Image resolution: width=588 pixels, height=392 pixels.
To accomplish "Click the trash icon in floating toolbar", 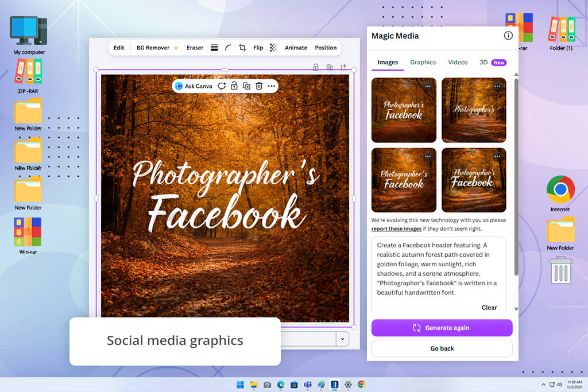I will 259,86.
